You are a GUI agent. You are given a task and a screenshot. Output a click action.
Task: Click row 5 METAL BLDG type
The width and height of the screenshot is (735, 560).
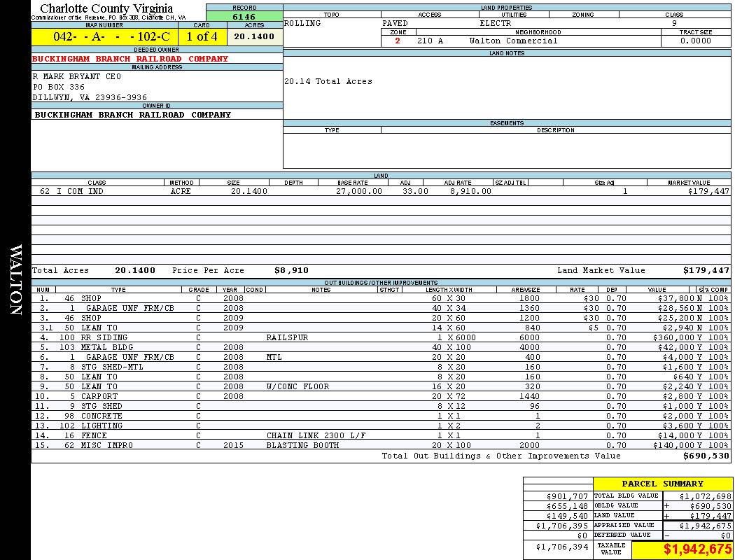pyautogui.click(x=107, y=348)
